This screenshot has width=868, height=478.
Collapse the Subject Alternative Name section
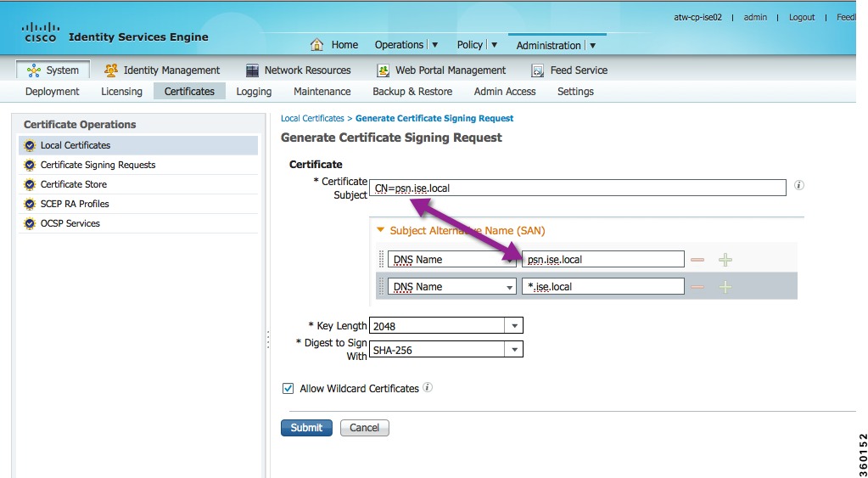coord(380,230)
